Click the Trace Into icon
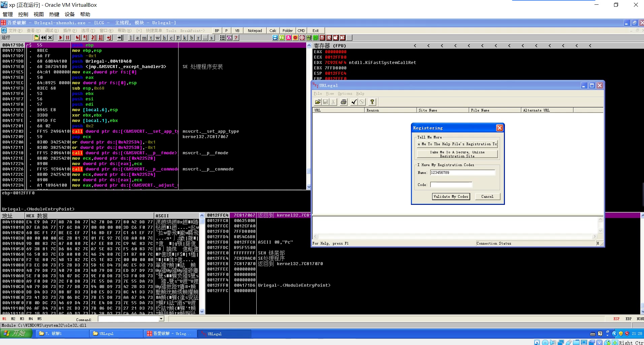Screen dimensions: 644x345 coord(94,38)
